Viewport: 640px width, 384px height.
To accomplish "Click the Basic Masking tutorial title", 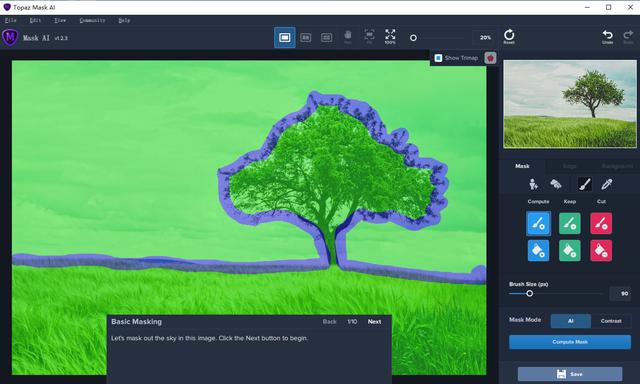I will (136, 322).
